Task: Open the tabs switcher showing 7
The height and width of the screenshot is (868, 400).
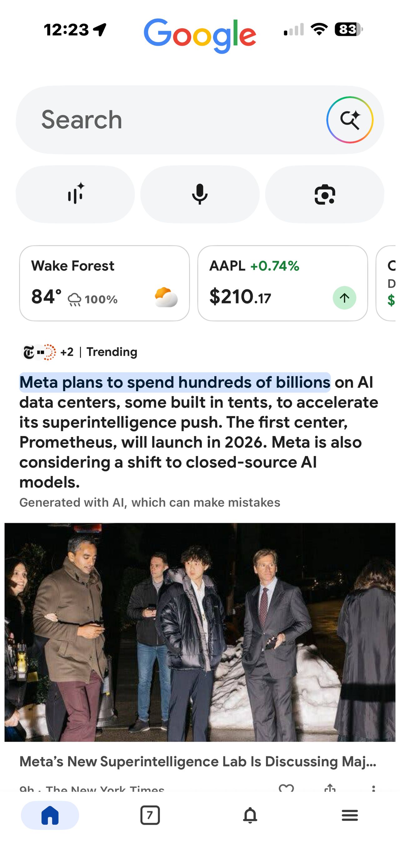Action: pyautogui.click(x=150, y=816)
